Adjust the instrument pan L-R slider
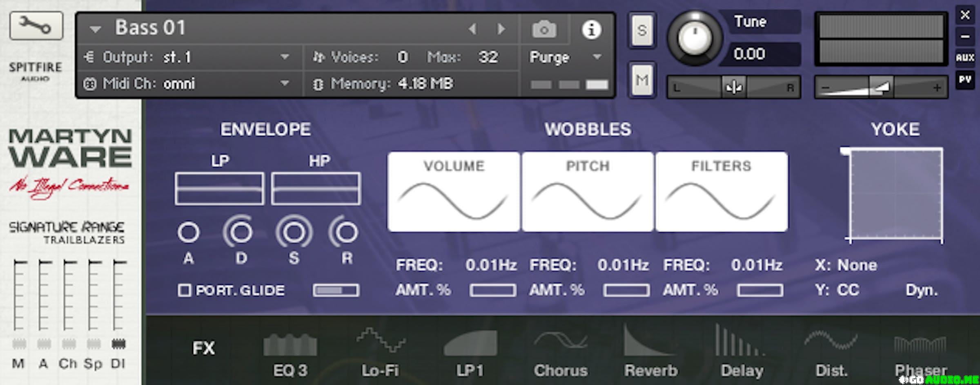The height and width of the screenshot is (385, 980). (734, 87)
